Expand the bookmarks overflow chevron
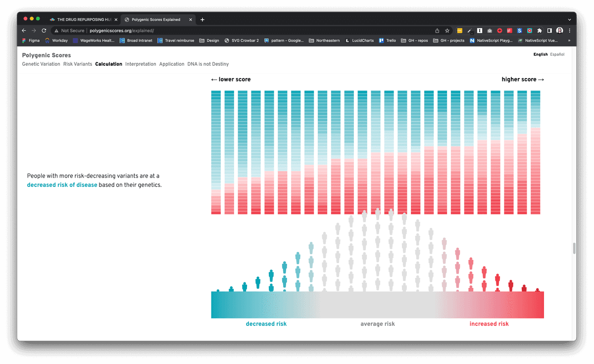594x364 pixels. coord(569,41)
